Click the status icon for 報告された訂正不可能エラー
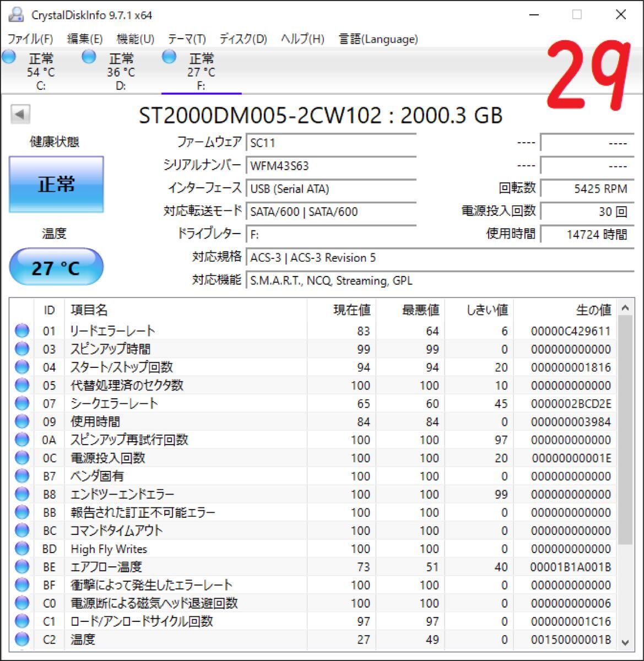The height and width of the screenshot is (661, 644). [x=22, y=512]
